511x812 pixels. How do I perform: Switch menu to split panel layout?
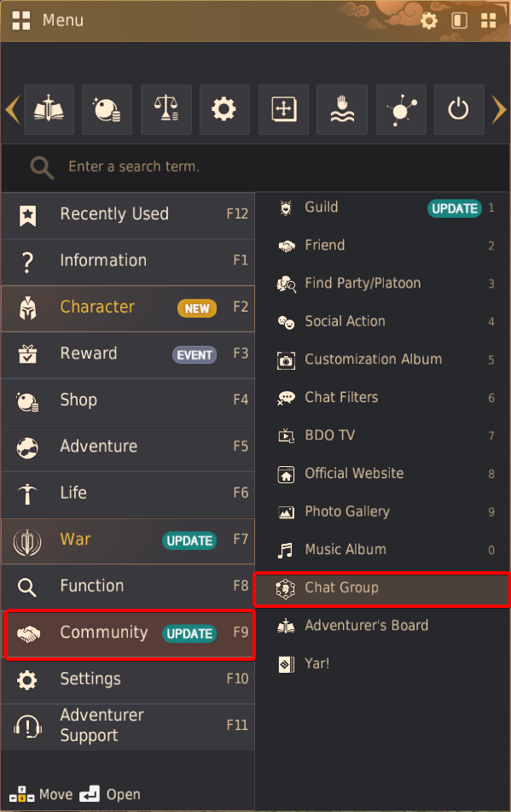(x=459, y=20)
